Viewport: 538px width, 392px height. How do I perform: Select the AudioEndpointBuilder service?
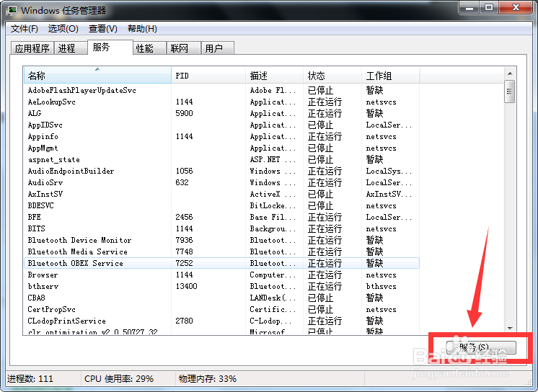(221, 171)
